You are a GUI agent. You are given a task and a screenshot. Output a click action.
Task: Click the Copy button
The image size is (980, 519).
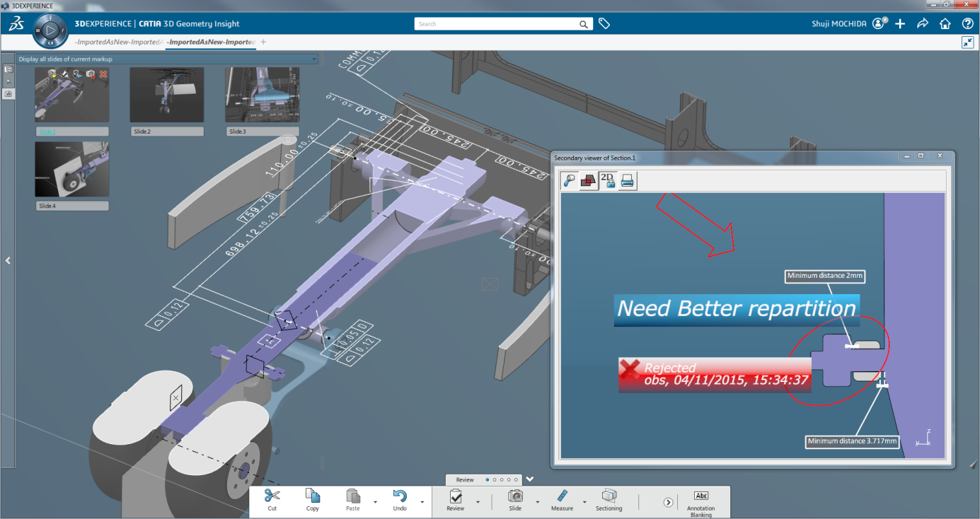(x=312, y=499)
